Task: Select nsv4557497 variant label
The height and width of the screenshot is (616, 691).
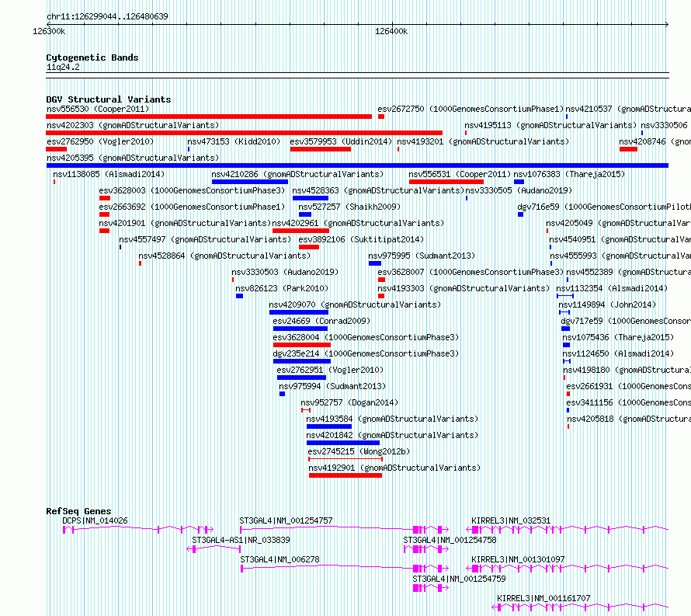Action: coord(205,239)
